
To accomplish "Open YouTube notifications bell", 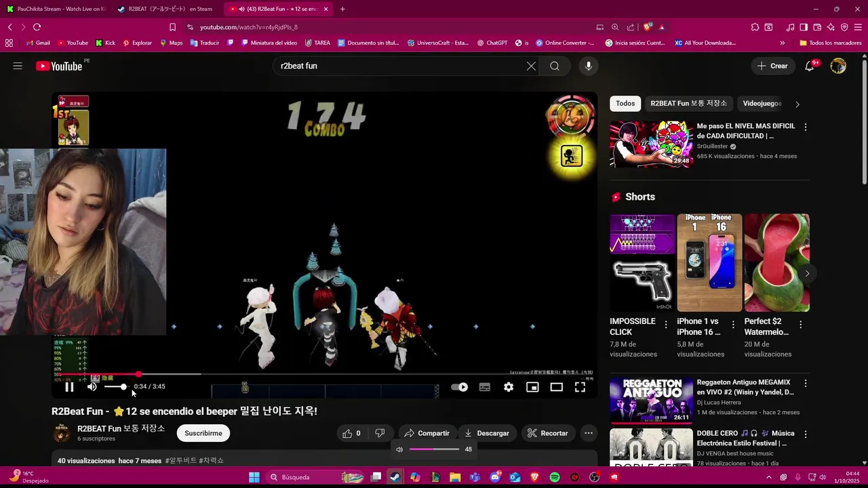I will [x=810, y=66].
